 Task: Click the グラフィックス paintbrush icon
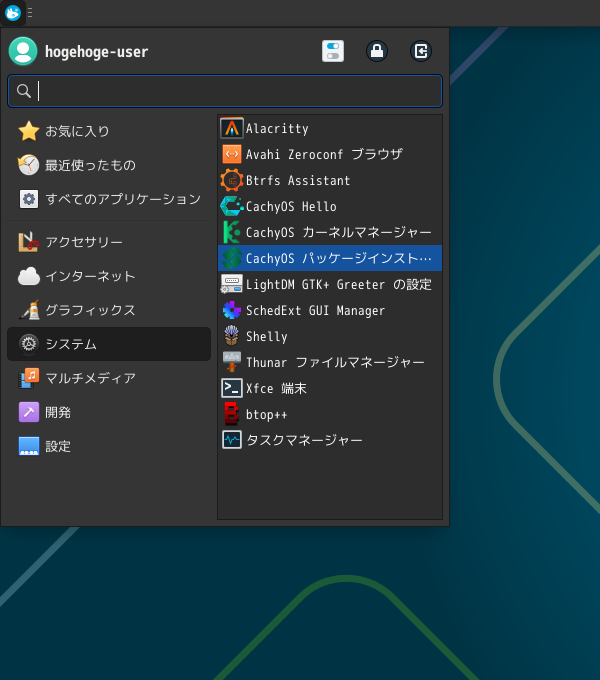point(29,310)
